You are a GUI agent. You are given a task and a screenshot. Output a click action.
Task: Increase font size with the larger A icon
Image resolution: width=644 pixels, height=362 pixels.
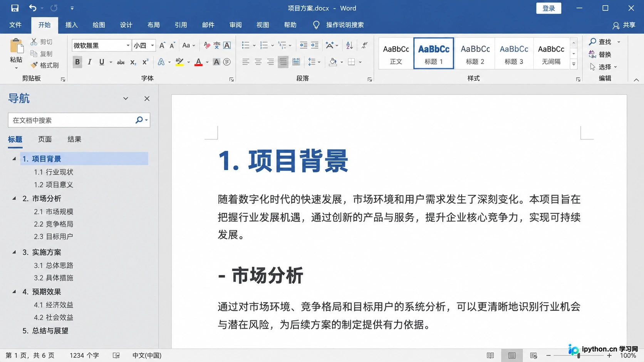pos(162,45)
